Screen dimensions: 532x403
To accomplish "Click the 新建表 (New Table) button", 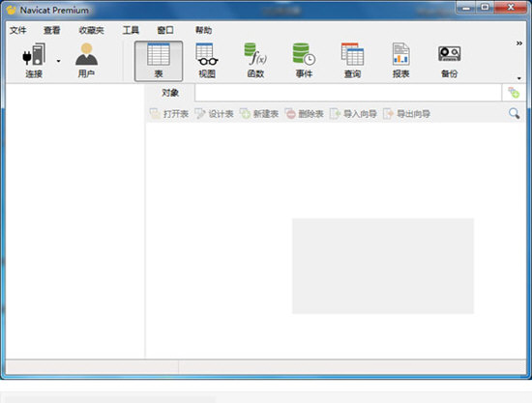I will click(x=259, y=114).
